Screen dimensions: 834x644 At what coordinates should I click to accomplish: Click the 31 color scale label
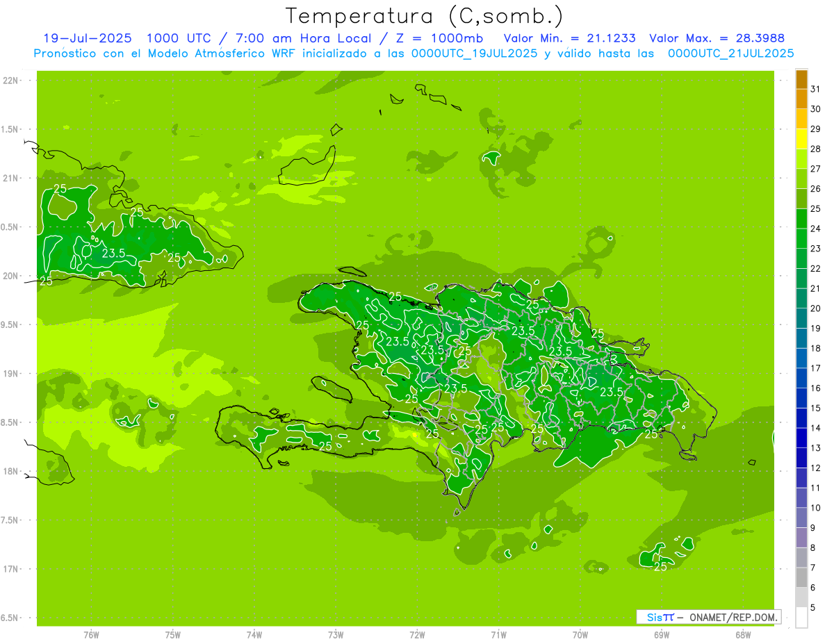click(816, 89)
